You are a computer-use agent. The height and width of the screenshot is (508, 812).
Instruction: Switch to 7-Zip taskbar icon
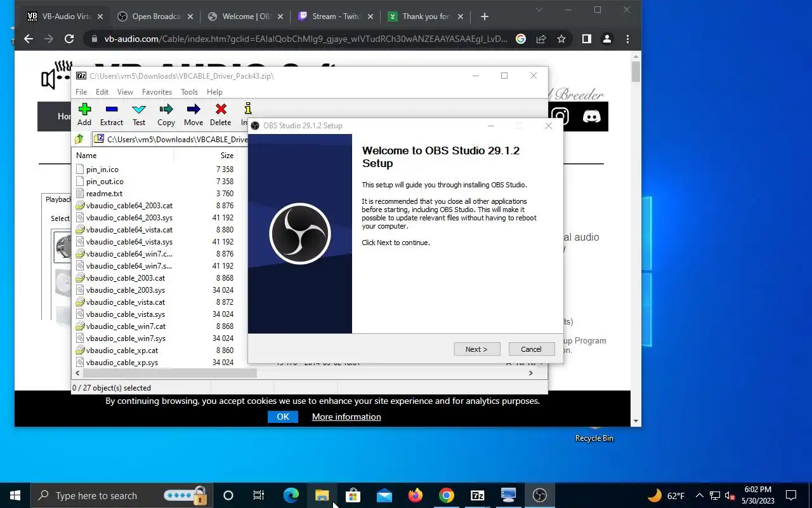pyautogui.click(x=477, y=495)
